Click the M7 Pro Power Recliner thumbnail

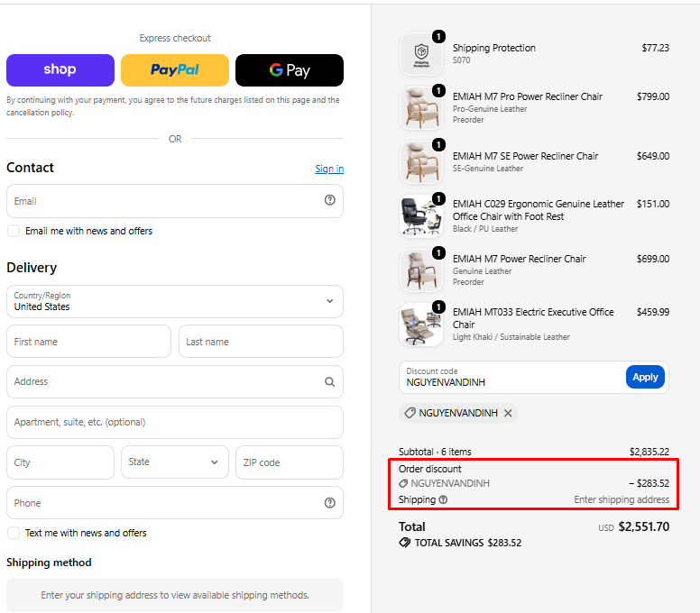421,108
